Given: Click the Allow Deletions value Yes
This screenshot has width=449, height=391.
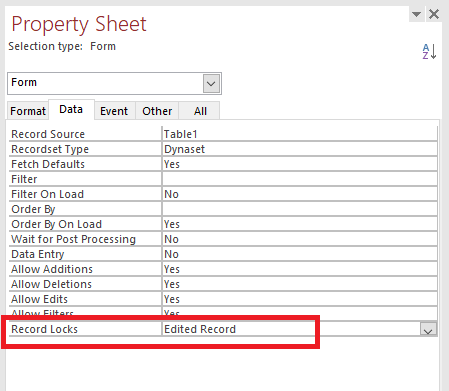Looking at the screenshot, I should [x=299, y=284].
